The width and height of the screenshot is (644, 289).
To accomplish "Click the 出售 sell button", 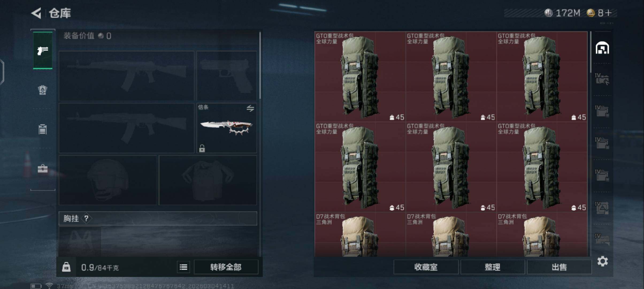I will 559,267.
